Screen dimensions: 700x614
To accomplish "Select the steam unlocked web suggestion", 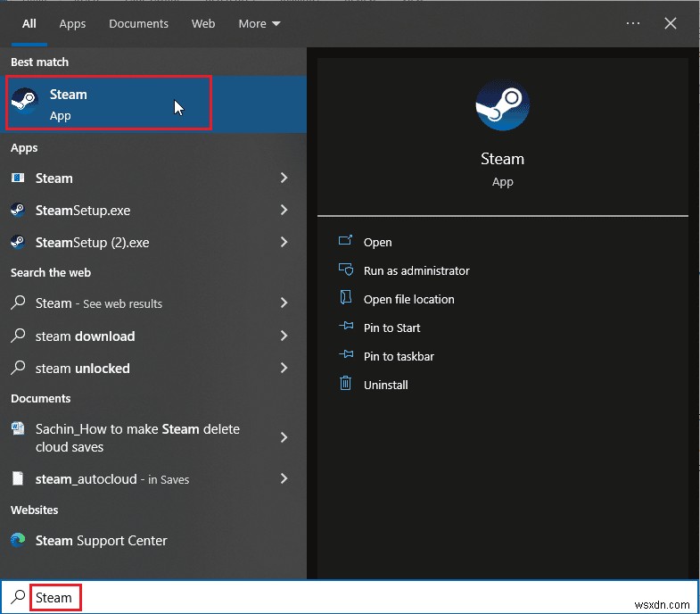I will pos(83,369).
